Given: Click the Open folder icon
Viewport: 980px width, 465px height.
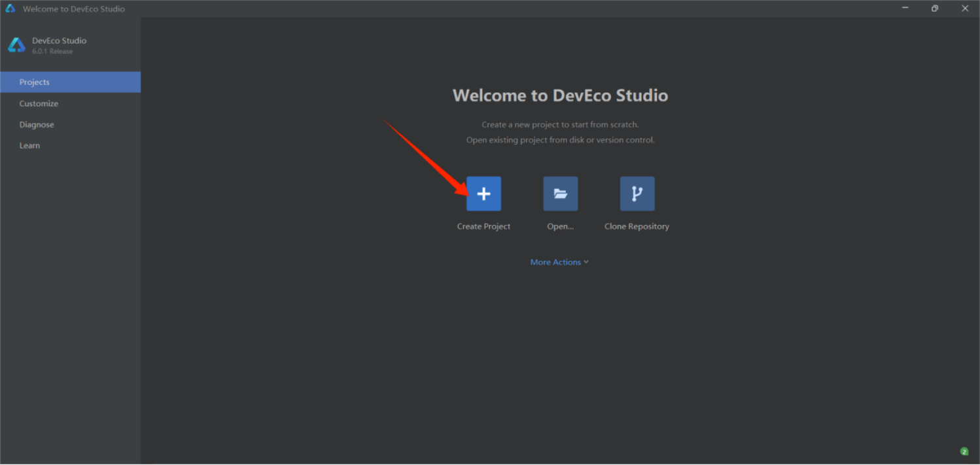Looking at the screenshot, I should pos(561,194).
